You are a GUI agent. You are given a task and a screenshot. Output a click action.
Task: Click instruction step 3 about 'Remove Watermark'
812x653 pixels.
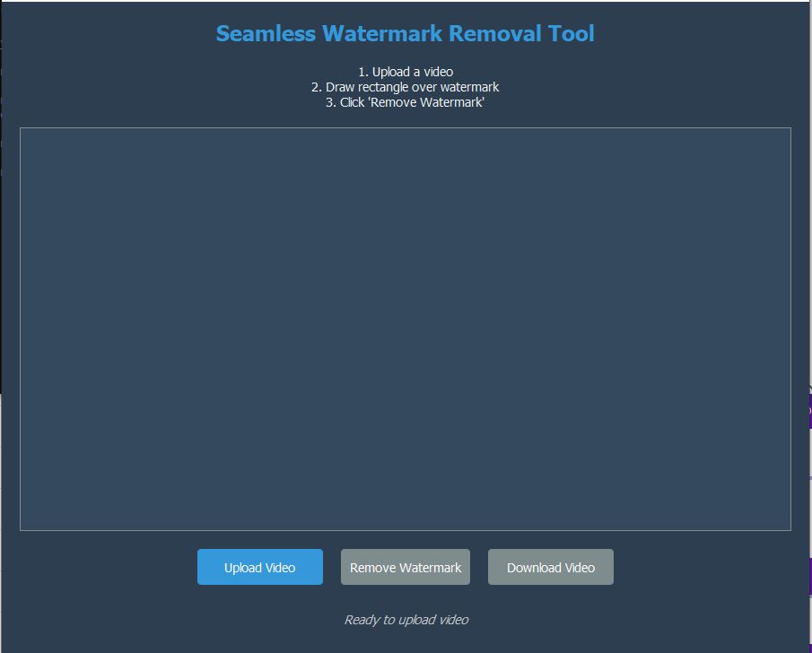pyautogui.click(x=406, y=102)
